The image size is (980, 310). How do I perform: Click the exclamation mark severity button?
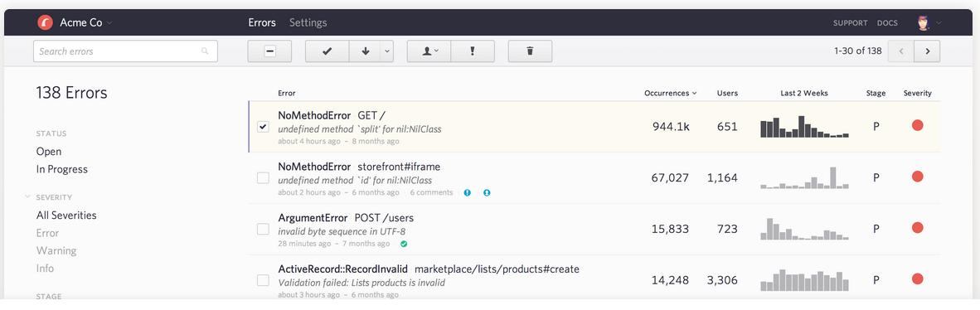473,51
